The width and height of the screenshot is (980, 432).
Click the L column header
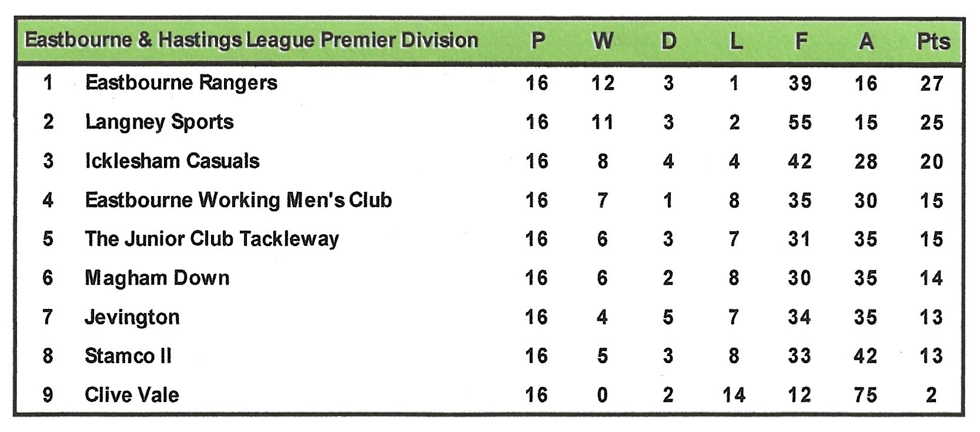pyautogui.click(x=734, y=41)
